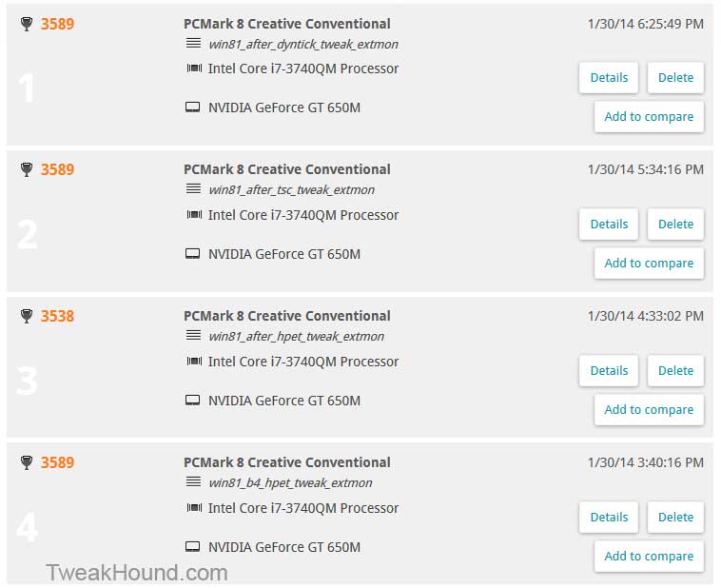Screen dimensions: 721x588
Task: Open Details for the 6:25:49 PM result
Action: (x=609, y=78)
